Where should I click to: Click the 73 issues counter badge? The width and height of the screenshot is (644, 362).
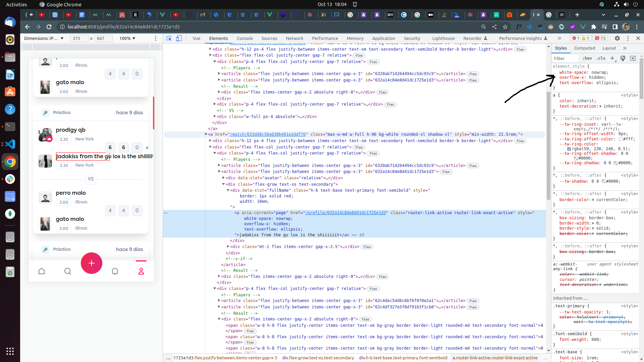(x=600, y=38)
